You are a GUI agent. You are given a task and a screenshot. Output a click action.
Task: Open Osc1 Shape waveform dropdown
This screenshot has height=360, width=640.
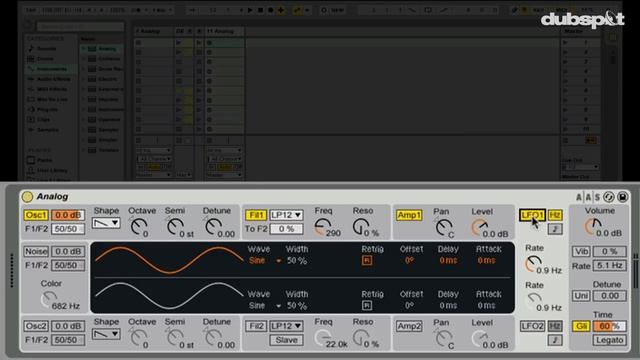pos(106,223)
